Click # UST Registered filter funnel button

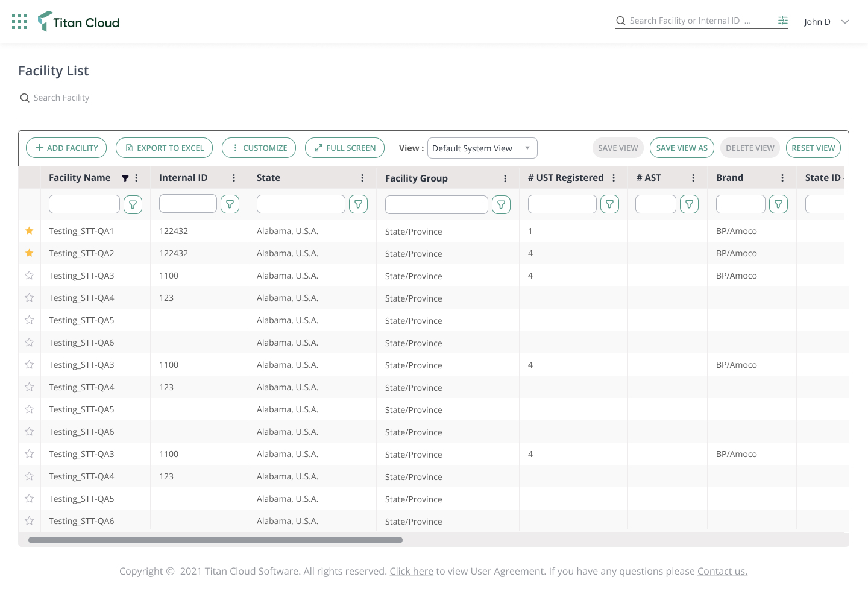click(610, 204)
